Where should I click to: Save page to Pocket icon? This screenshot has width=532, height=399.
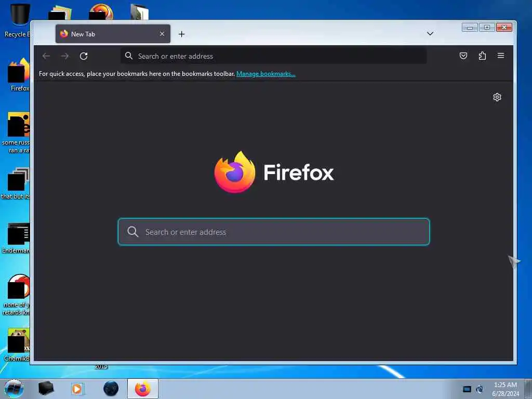pos(463,56)
